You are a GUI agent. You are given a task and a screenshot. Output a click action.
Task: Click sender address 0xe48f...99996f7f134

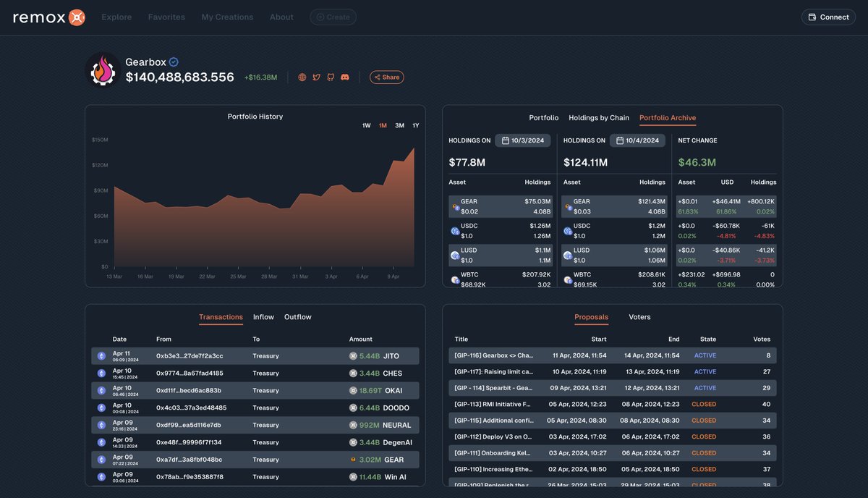coord(189,442)
